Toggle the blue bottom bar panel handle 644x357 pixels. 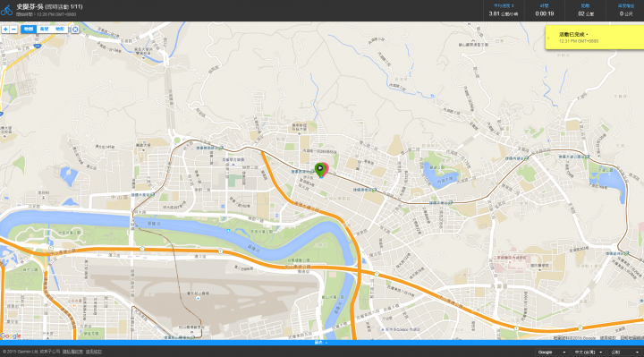pyautogui.click(x=322, y=343)
